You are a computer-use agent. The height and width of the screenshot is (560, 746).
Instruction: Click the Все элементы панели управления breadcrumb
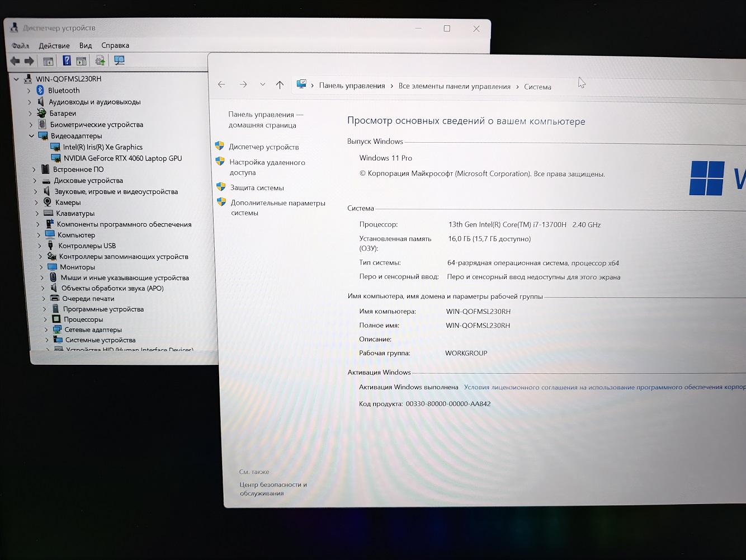coord(455,86)
